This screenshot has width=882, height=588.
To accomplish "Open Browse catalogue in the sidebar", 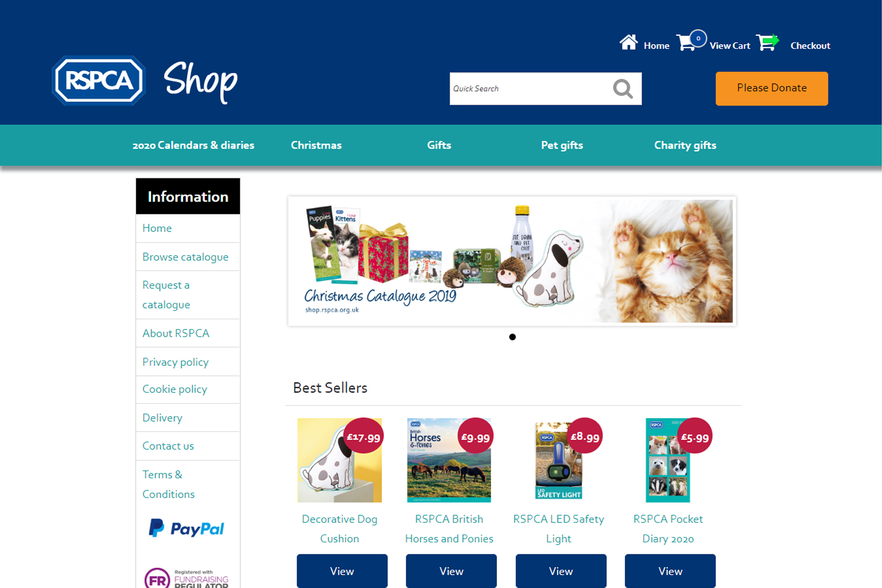I will point(185,257).
